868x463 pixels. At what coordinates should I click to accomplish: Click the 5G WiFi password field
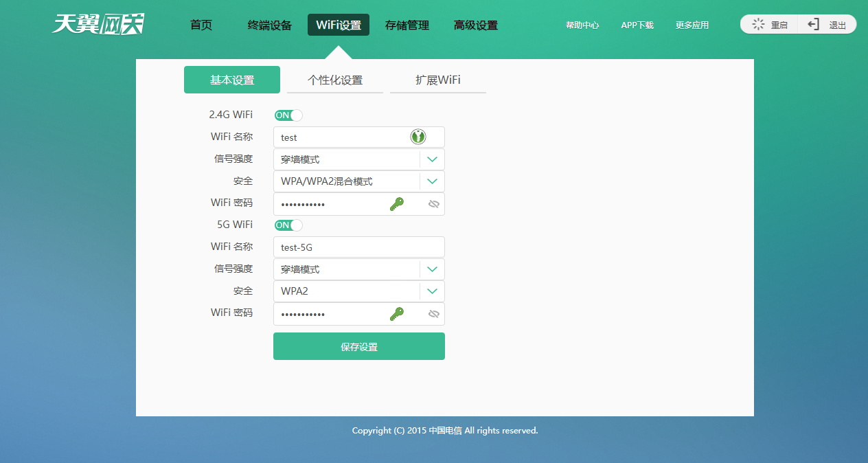[359, 314]
